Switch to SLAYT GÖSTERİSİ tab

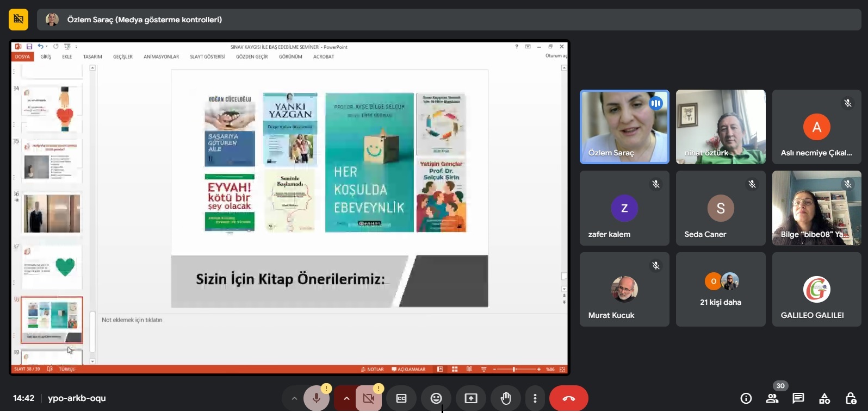tap(207, 57)
